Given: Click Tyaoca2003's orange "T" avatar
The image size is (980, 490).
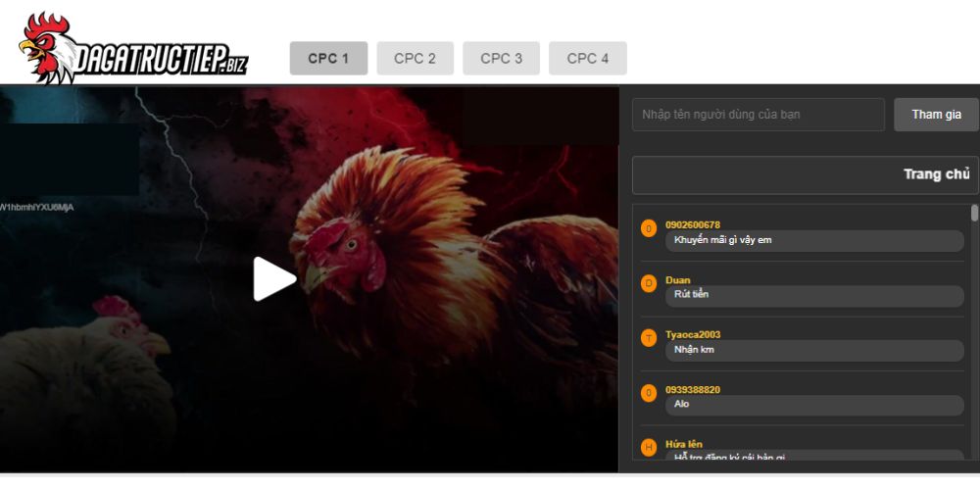Looking at the screenshot, I should [x=648, y=338].
